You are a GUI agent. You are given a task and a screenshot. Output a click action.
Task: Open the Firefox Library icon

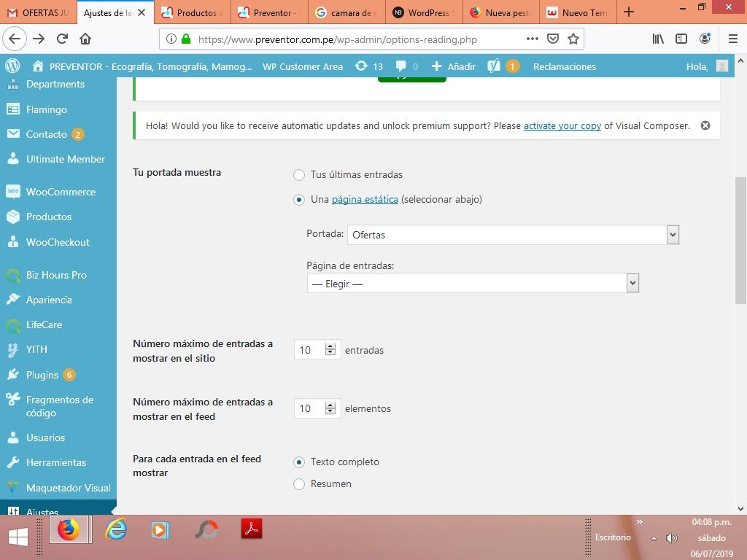pos(658,39)
